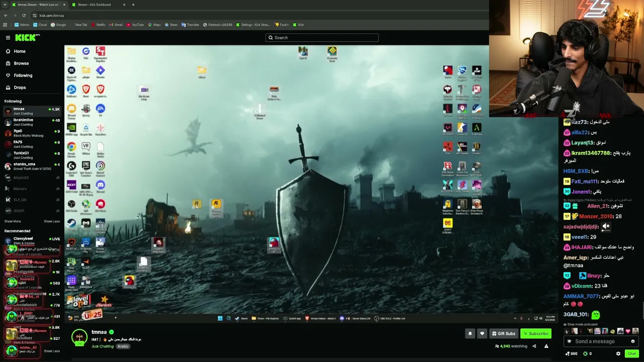Insert the pink heart quick emote
Screen dimensions: 644x362
(x=627, y=331)
